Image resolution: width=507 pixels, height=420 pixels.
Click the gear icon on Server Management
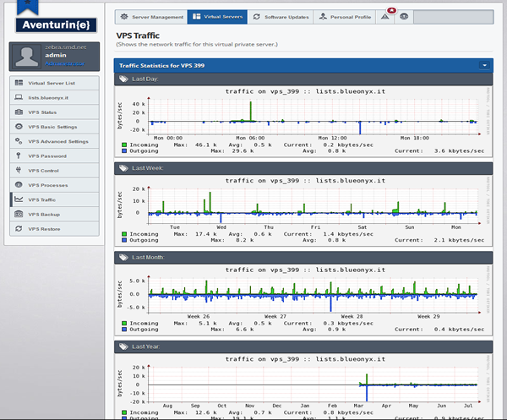[x=124, y=17]
